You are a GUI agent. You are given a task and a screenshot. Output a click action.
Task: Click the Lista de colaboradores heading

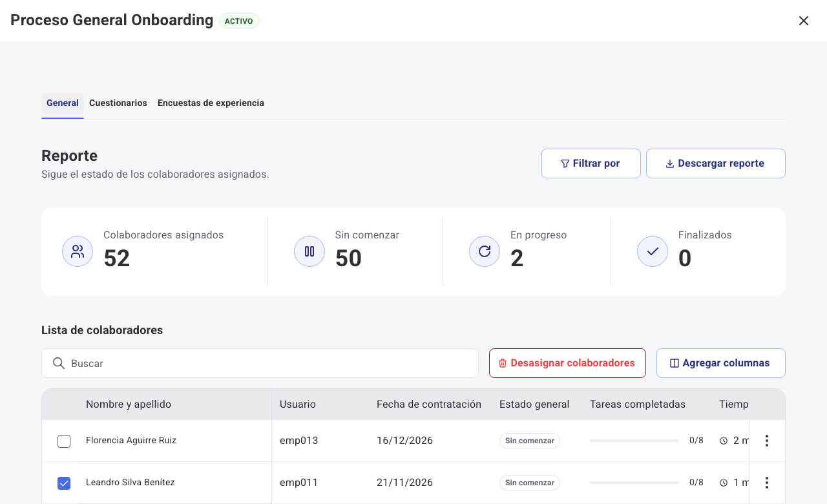pyautogui.click(x=102, y=330)
